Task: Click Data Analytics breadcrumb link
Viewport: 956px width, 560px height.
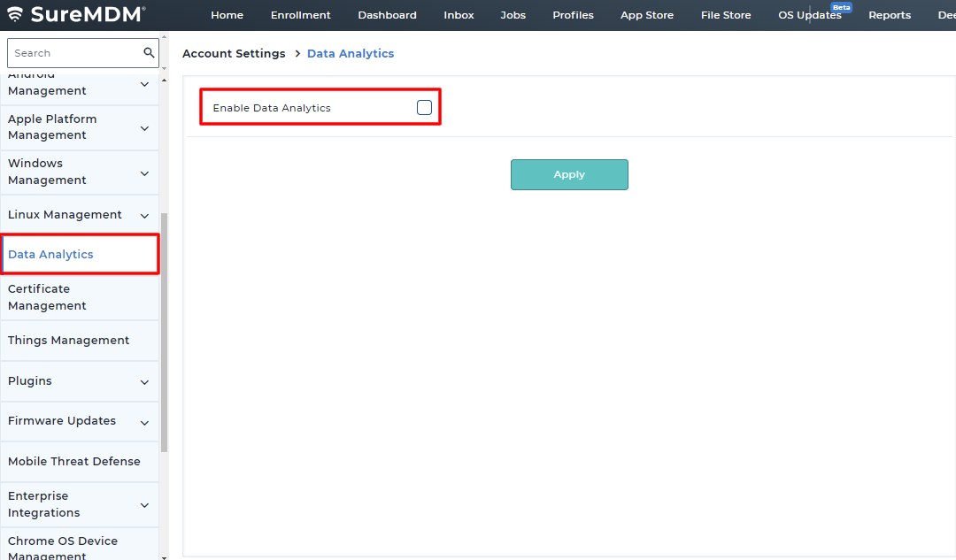Action: [351, 54]
